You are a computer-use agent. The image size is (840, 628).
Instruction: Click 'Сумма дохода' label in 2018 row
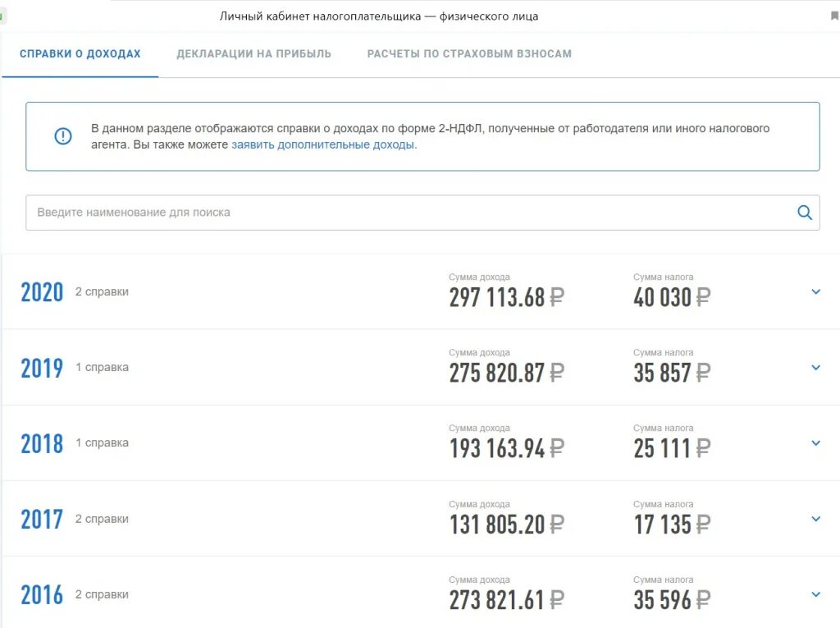click(479, 428)
